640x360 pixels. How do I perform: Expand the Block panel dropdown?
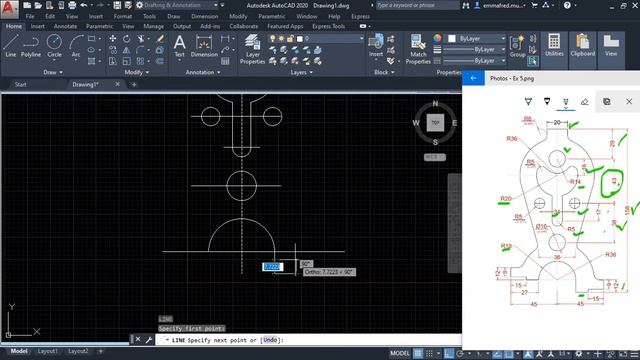point(384,72)
